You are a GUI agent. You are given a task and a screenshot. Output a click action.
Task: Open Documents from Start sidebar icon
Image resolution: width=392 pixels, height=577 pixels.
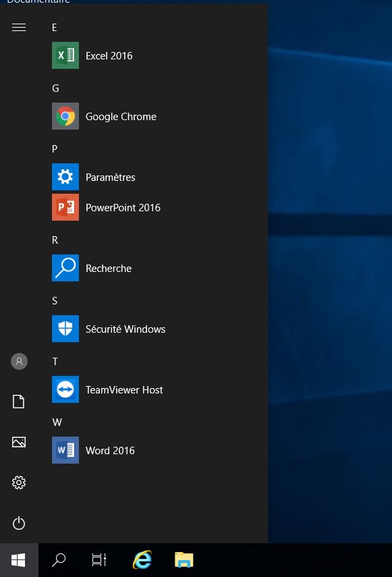click(19, 402)
